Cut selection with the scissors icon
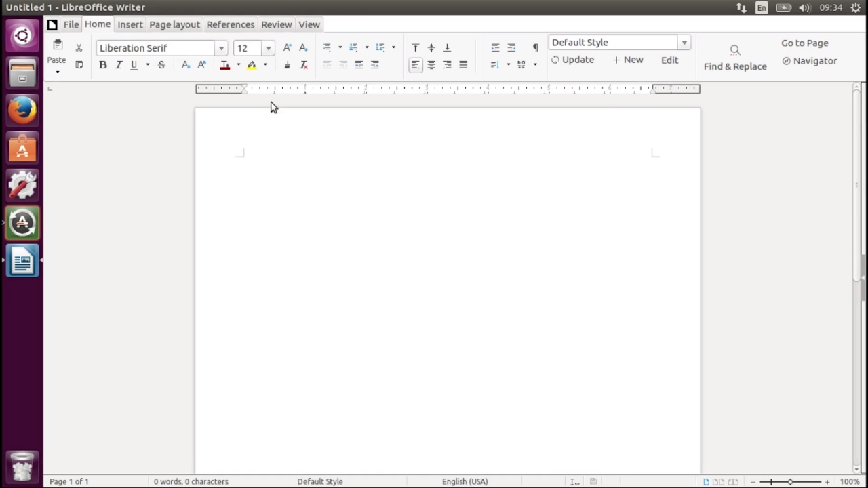The width and height of the screenshot is (868, 488). coord(79,47)
